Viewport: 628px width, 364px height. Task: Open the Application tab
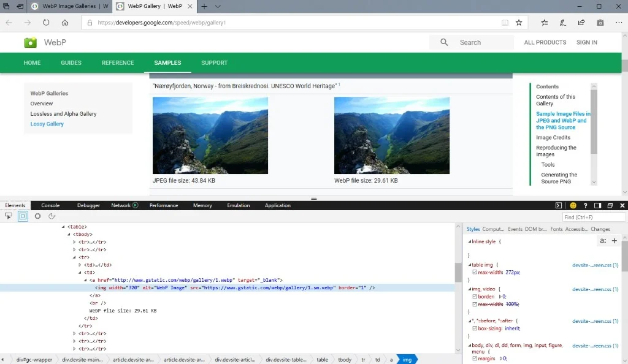tap(278, 205)
